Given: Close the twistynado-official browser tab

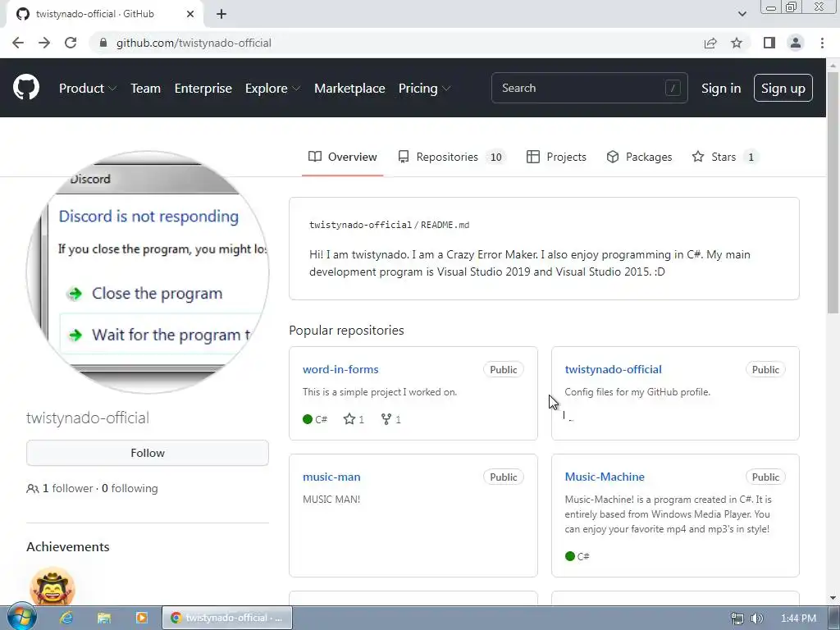Looking at the screenshot, I should click(x=190, y=14).
